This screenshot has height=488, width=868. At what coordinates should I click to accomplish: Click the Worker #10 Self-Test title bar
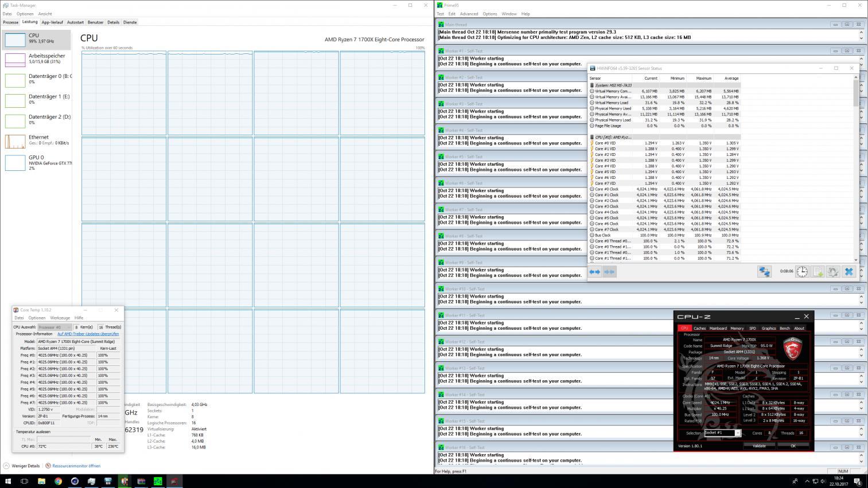650,289
